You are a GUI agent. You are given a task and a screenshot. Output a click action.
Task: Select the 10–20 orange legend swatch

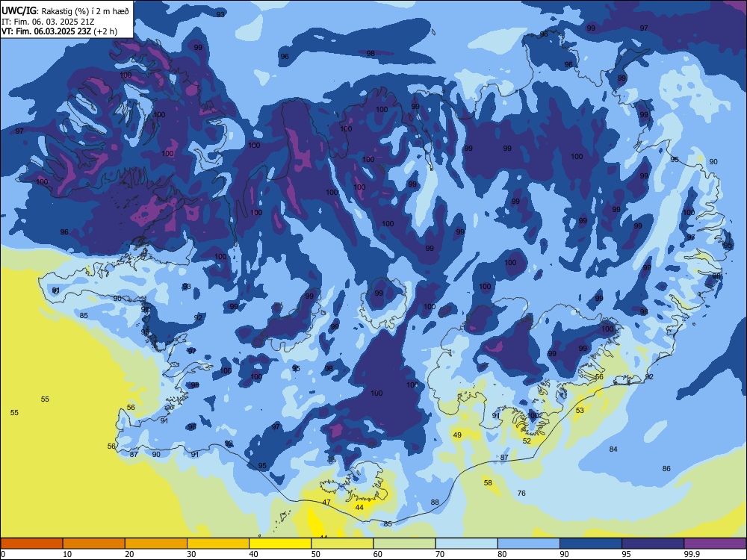pyautogui.click(x=94, y=544)
